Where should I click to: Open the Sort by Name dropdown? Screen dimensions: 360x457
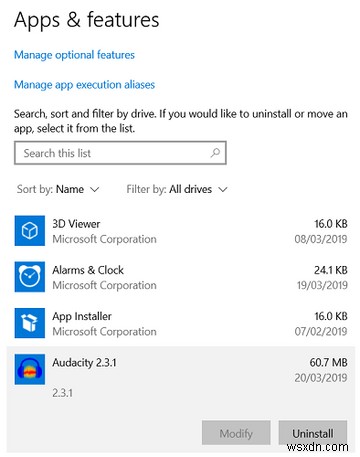[x=58, y=189]
